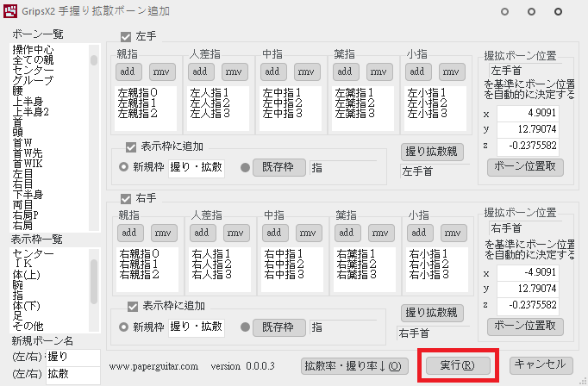This screenshot has height=386, width=588.
Task: Select 既存枠 radio in left hand section
Action: tap(245, 167)
